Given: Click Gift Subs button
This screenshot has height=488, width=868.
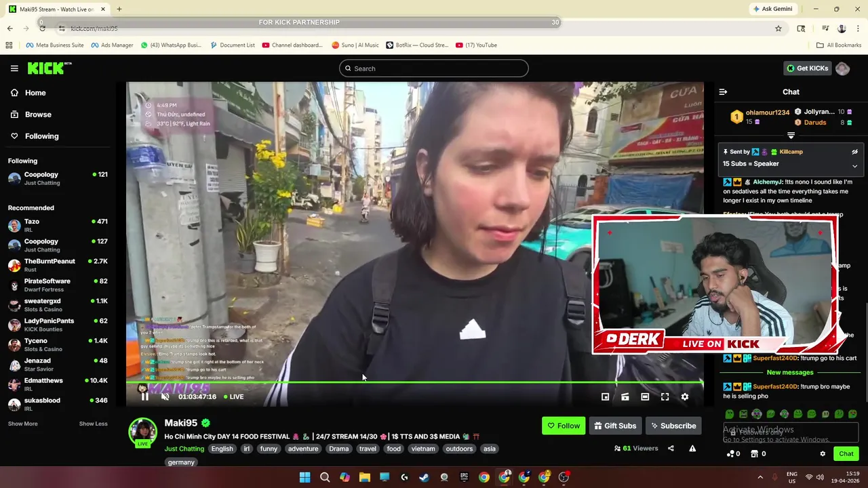Looking at the screenshot, I should (x=615, y=426).
